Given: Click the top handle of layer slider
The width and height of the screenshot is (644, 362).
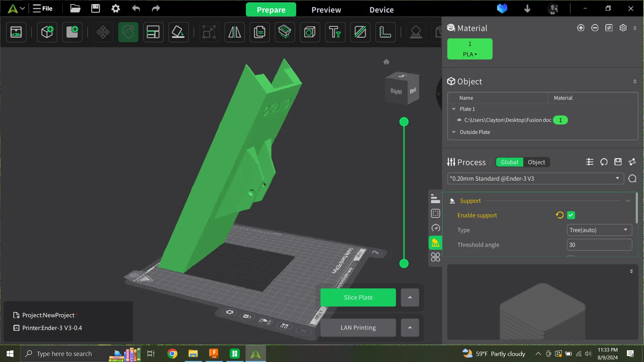Looking at the screenshot, I should pyautogui.click(x=404, y=122).
